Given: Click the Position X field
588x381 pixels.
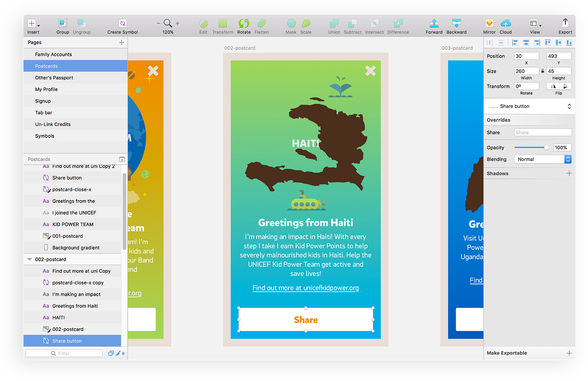Looking at the screenshot, I should point(526,56).
